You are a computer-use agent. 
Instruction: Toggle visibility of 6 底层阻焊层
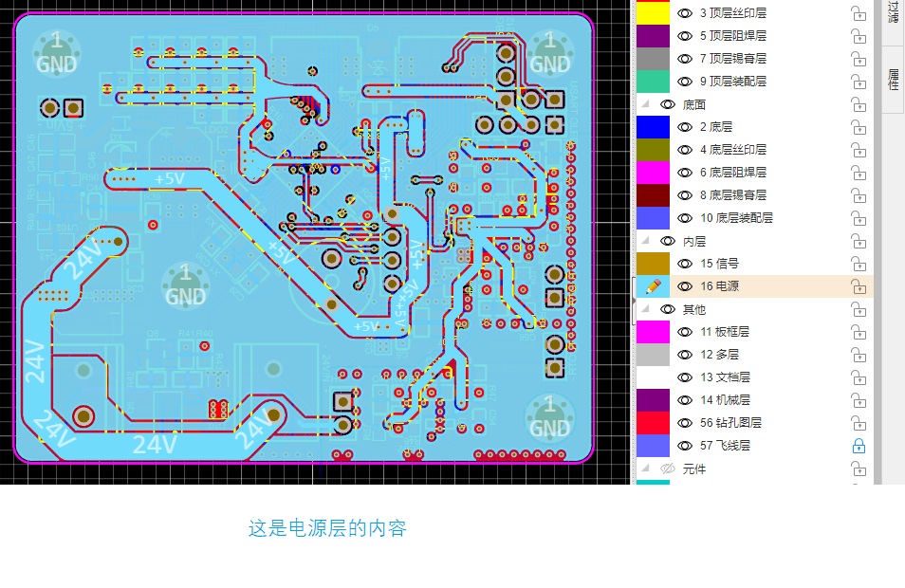point(685,173)
